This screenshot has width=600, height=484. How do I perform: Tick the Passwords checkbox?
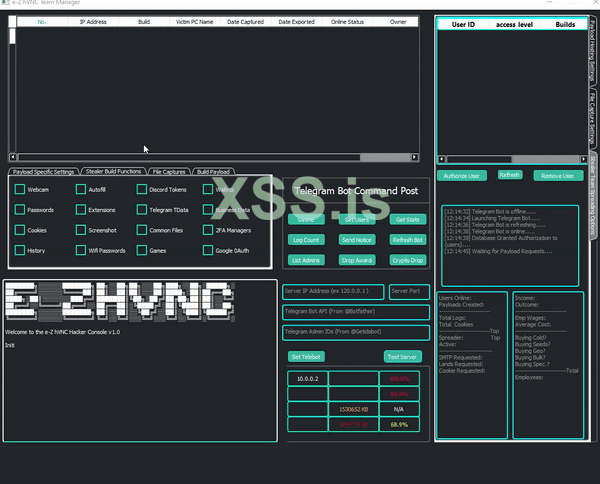tap(20, 210)
